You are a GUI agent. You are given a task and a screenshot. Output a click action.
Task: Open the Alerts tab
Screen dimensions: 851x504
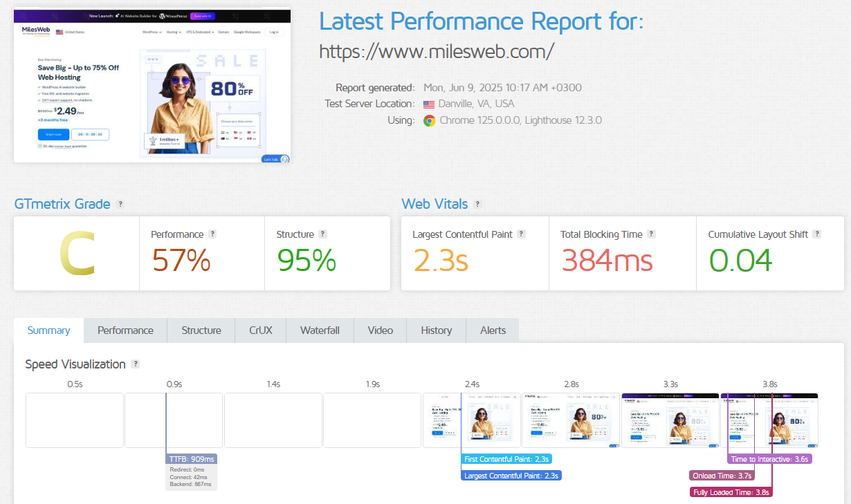click(x=493, y=330)
